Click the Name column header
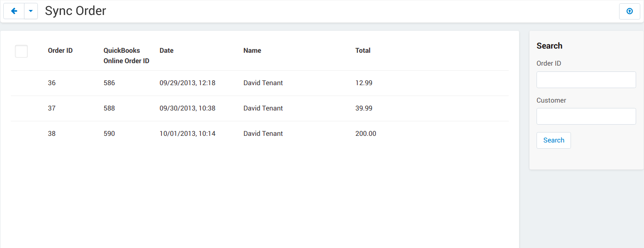Image resolution: width=644 pixels, height=248 pixels. point(252,51)
